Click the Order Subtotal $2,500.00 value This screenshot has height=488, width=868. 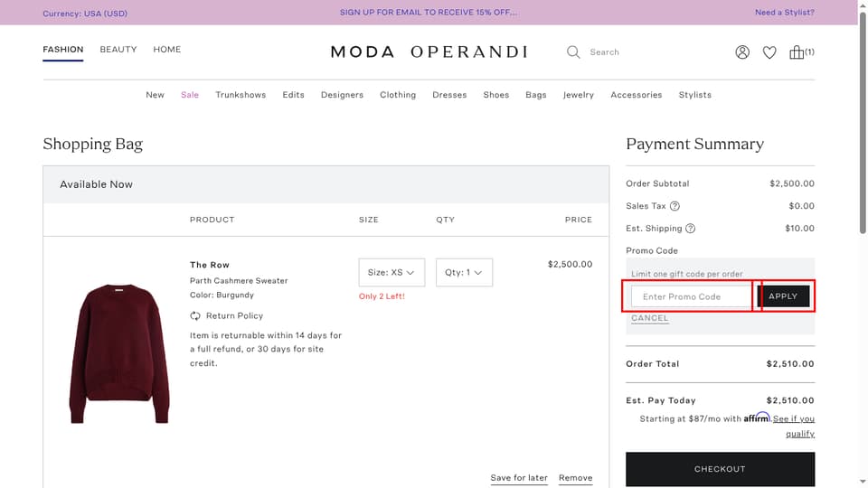point(792,183)
